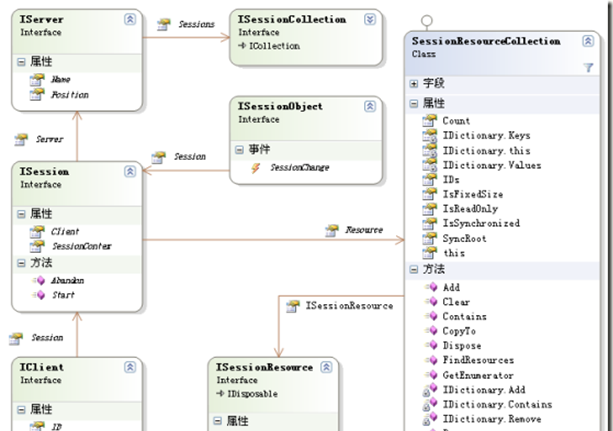Collapse the 属性 section in IClient
Screen dimensions: 613x431
pos(21,409)
